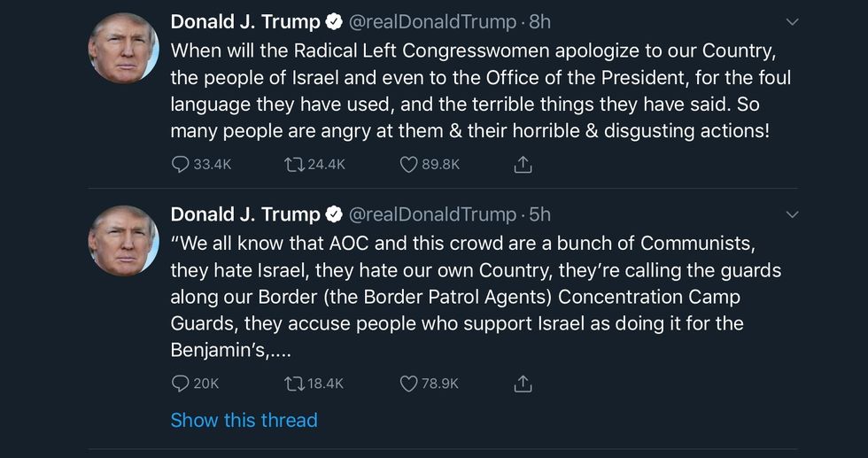Click the 5h timestamp on the second tweet
Viewport: 868px width, 458px height.
[x=539, y=214]
